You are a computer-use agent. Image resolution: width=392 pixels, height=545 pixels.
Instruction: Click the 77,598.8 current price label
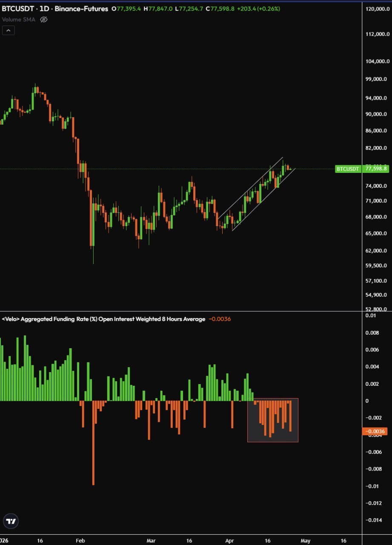coord(376,169)
